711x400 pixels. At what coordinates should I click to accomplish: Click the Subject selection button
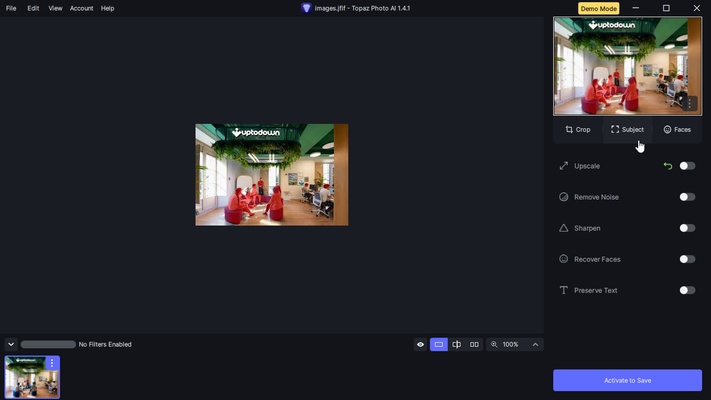pos(627,130)
